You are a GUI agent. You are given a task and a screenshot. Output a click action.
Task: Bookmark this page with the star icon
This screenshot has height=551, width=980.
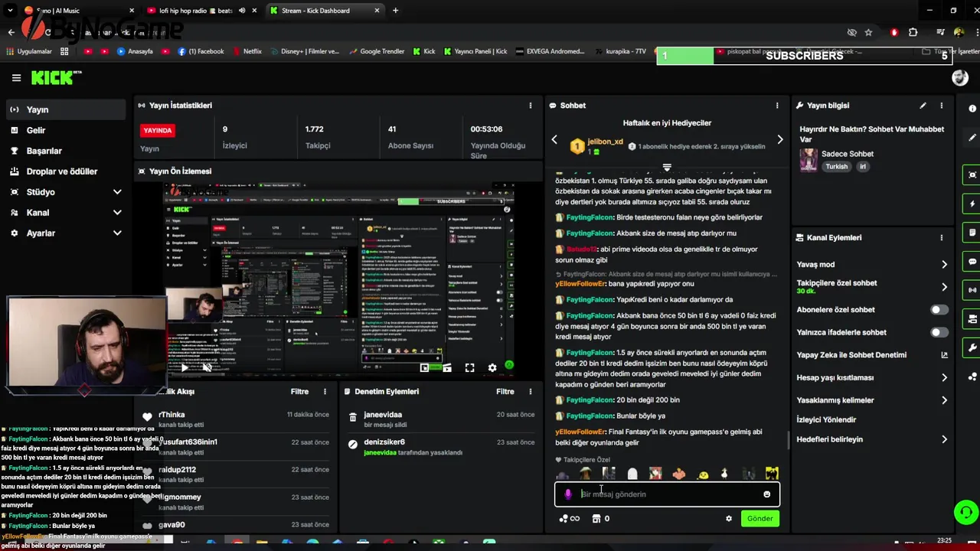click(x=868, y=32)
